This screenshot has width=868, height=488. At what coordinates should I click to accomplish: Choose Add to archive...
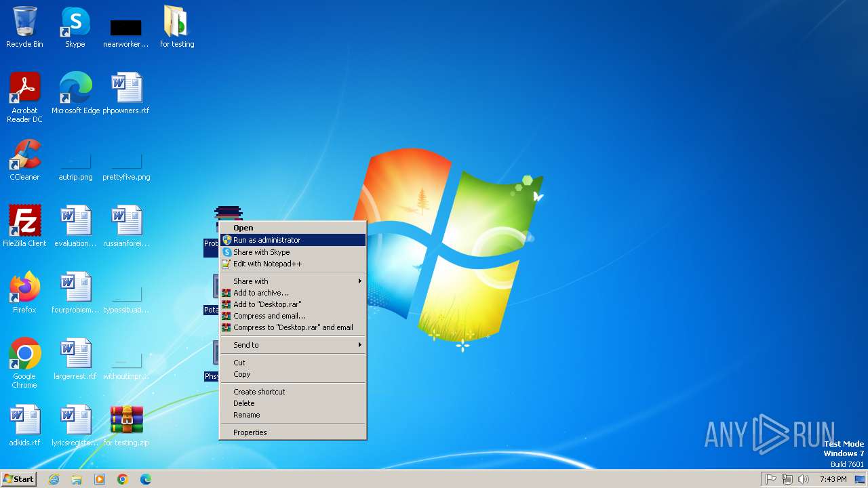[x=293, y=293]
